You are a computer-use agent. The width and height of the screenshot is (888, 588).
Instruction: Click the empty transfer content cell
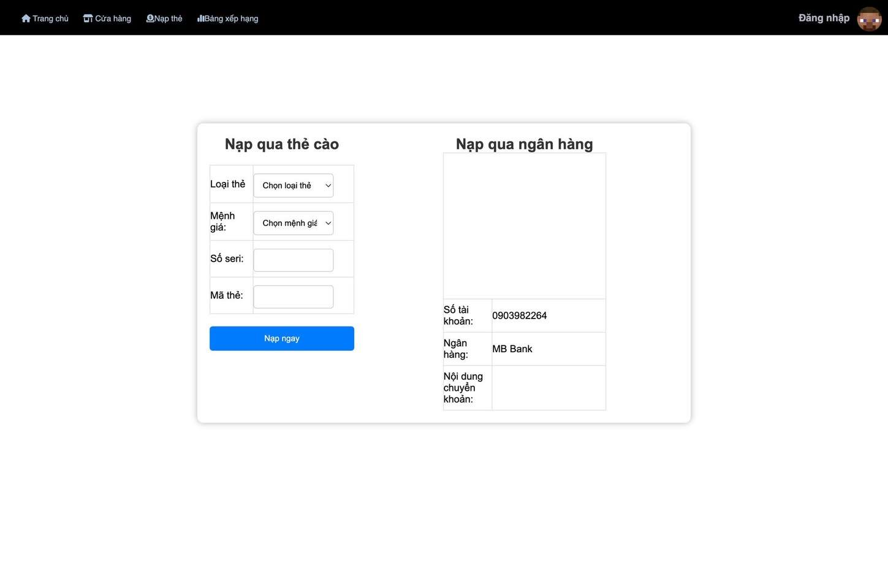click(x=548, y=388)
